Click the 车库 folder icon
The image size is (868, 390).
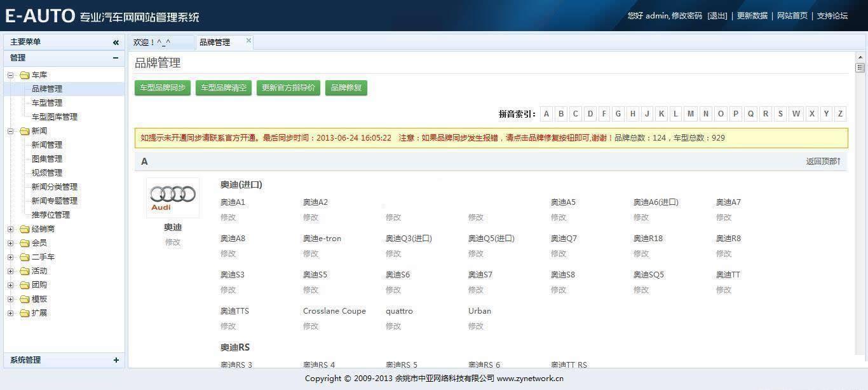click(24, 75)
